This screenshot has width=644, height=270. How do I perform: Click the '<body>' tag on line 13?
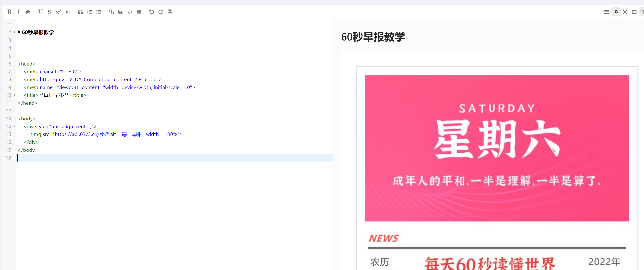[x=27, y=119]
